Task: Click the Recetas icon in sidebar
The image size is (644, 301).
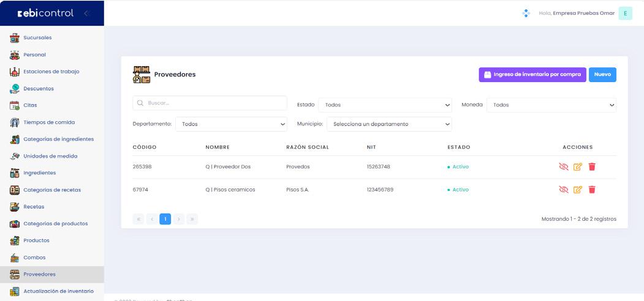Action: (x=14, y=207)
